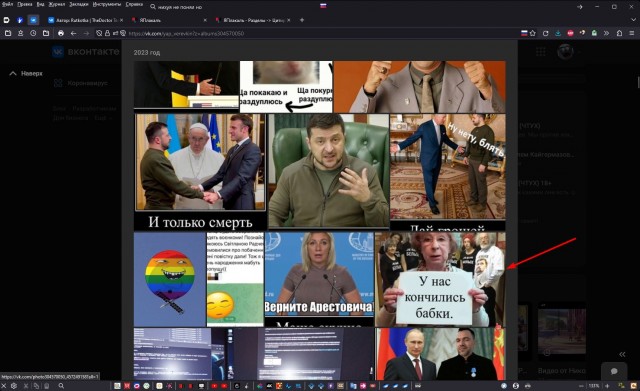This screenshot has height=391, width=640.
Task: Click the orange icon at bottom-right corner
Action: click(x=632, y=386)
